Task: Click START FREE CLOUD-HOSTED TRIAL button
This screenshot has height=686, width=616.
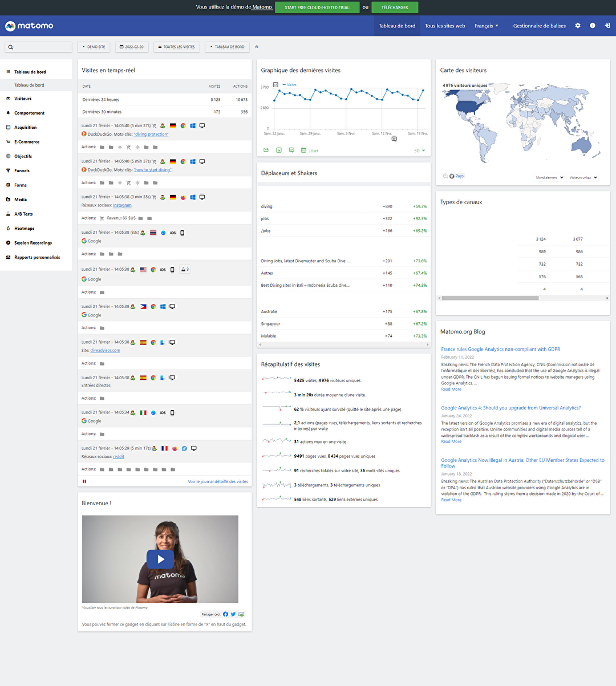Action: coord(317,7)
